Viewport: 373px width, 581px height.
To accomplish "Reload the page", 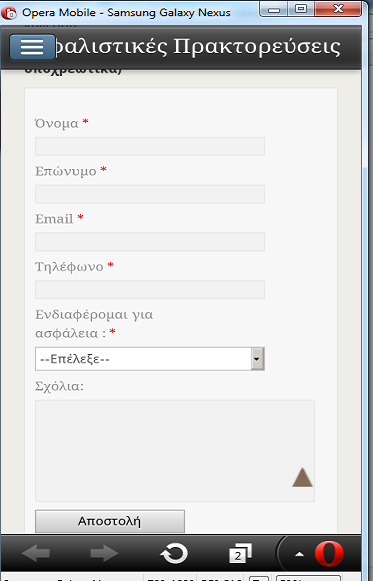I will [x=174, y=554].
